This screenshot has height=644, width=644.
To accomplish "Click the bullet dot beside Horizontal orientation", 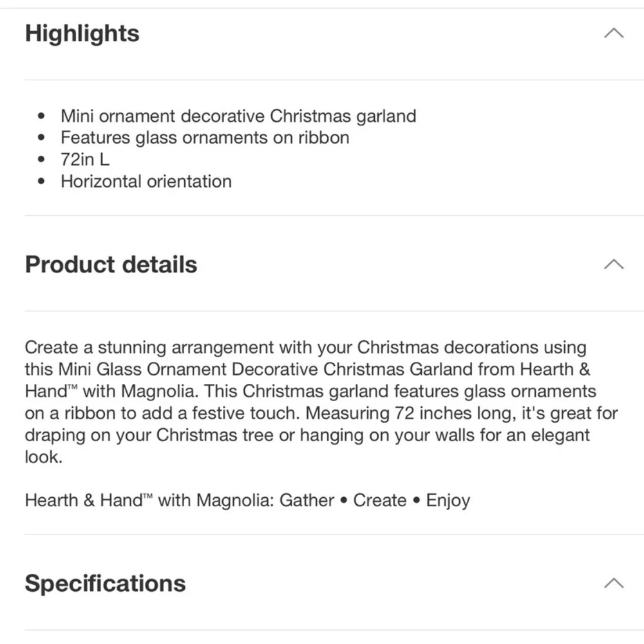I will tap(41, 181).
